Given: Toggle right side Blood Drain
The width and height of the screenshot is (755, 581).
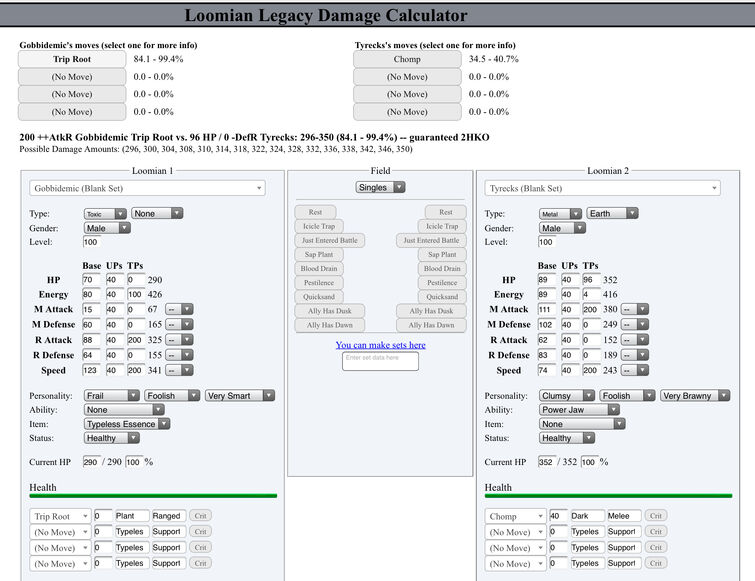Looking at the screenshot, I should tap(442, 268).
